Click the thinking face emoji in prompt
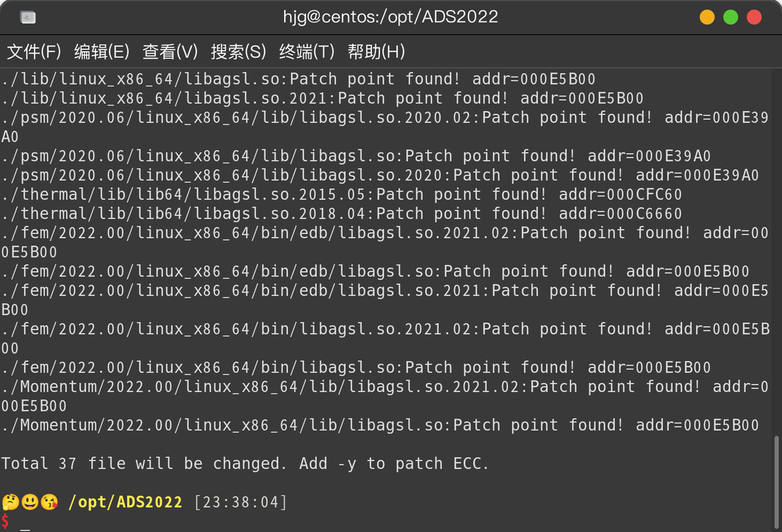 click(10, 502)
